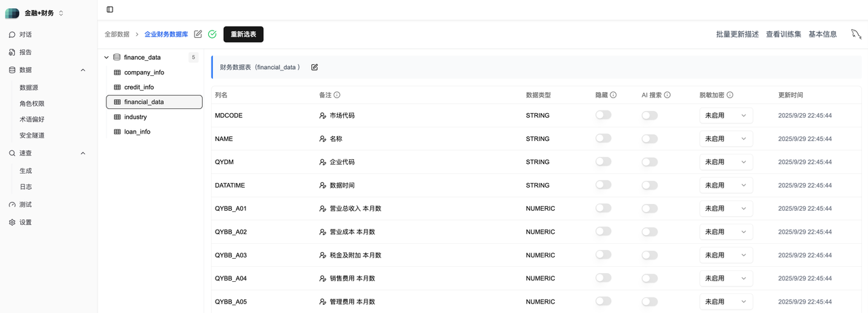Edit 财务数据表 table description icon
Viewport: 868px width, 313px height.
[314, 67]
